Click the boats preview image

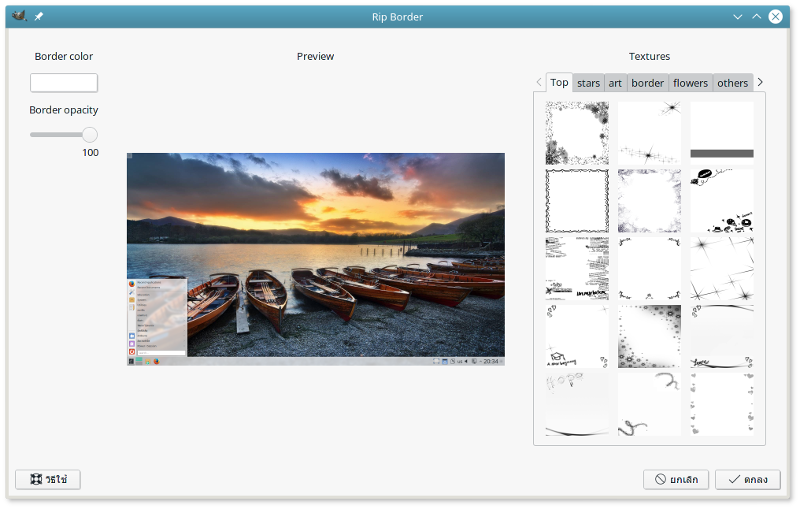pos(316,259)
